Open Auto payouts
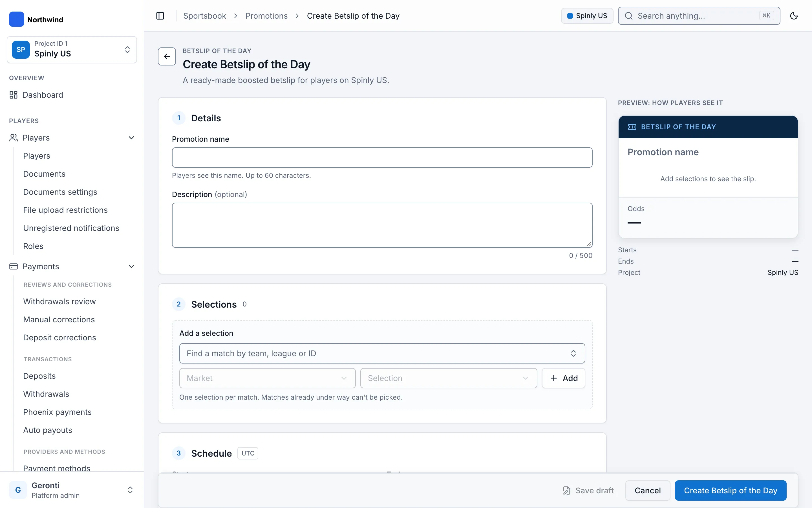 [x=48, y=430]
